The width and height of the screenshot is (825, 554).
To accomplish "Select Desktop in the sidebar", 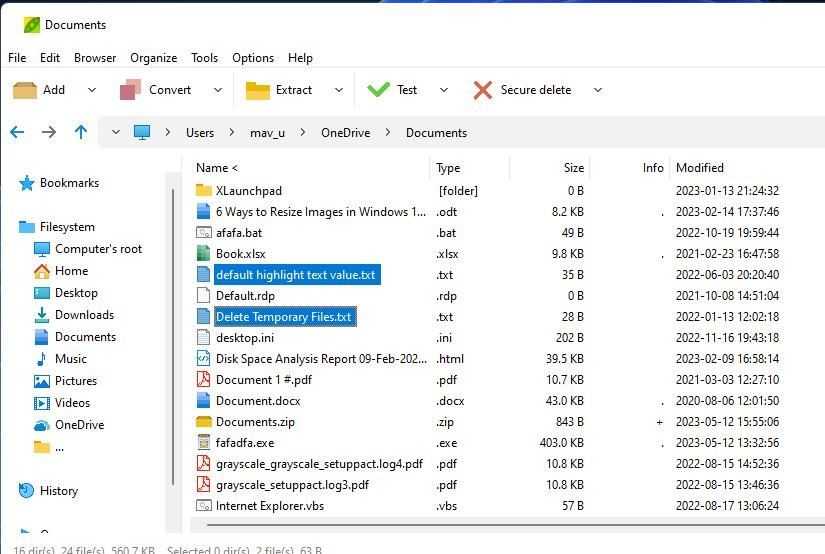I will [x=76, y=293].
